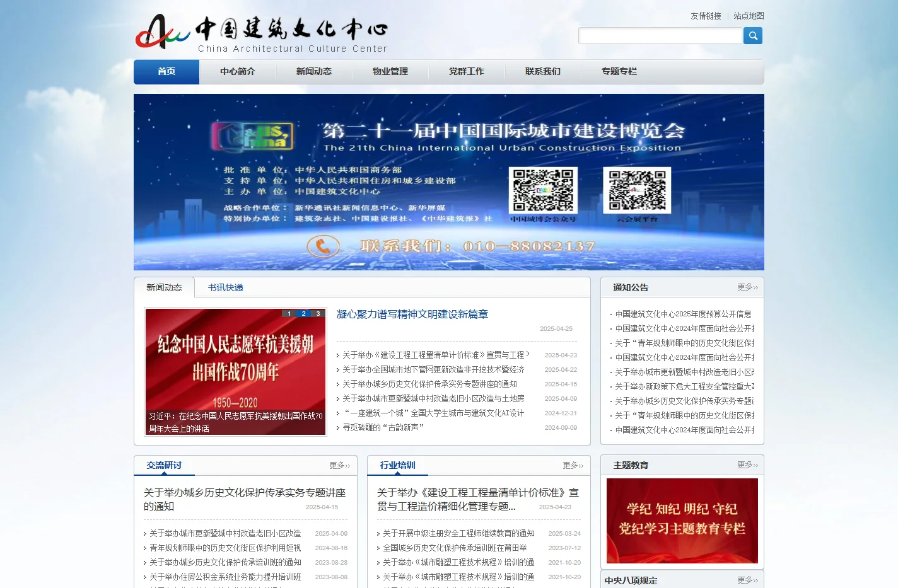Open headline 凝心聚力谱写精神文明建设新篇章
The width and height of the screenshot is (898, 588).
tap(412, 314)
